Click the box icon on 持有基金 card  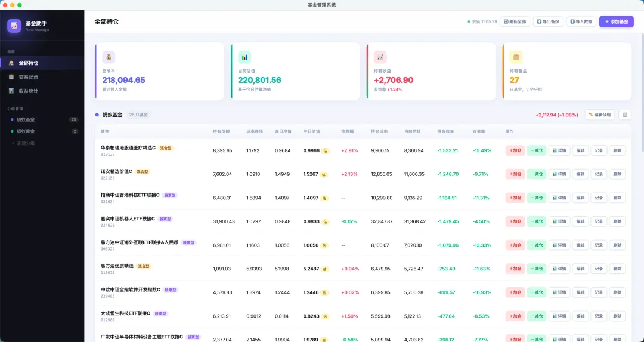click(x=516, y=57)
